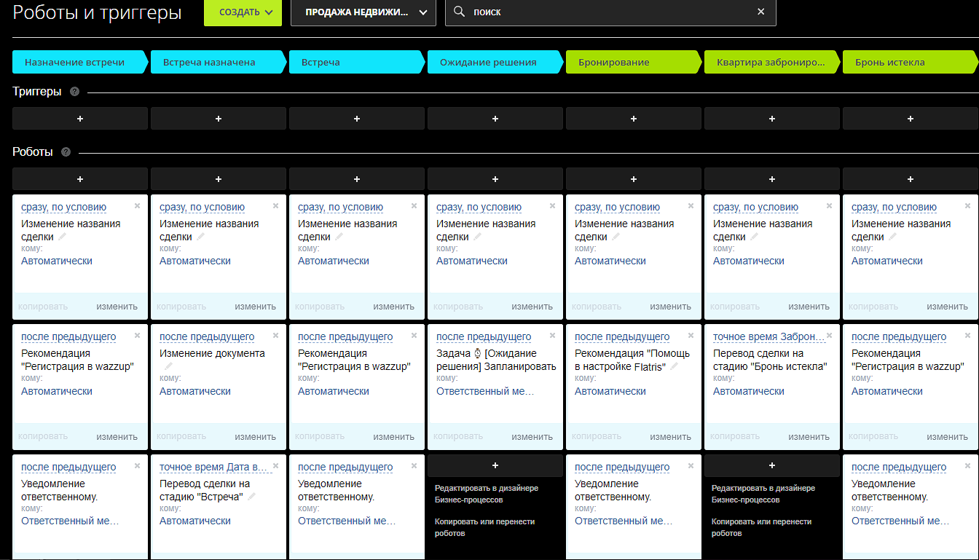The image size is (979, 560).
Task: Click pencil icon next to "Помощь в настройке Flatris"
Action: pos(674,367)
